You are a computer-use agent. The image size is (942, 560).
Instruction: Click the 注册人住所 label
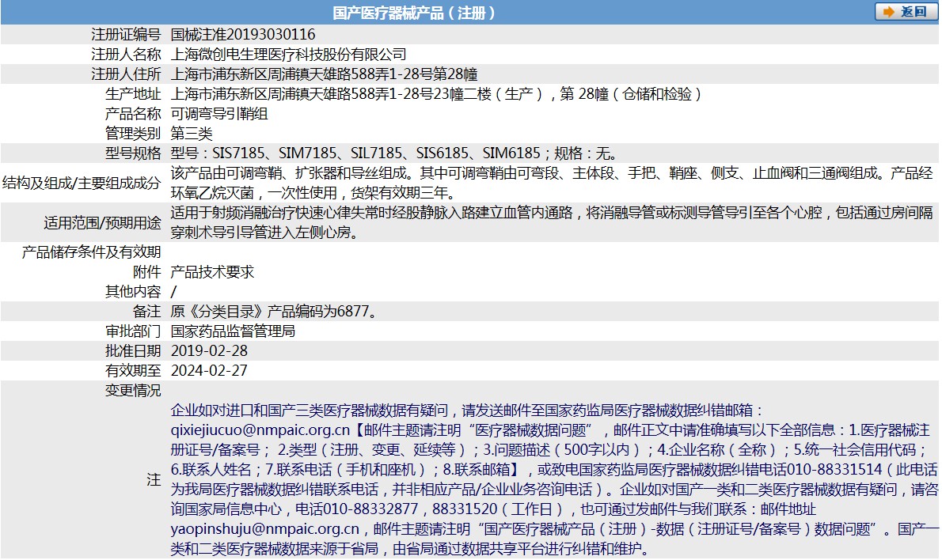(126, 74)
